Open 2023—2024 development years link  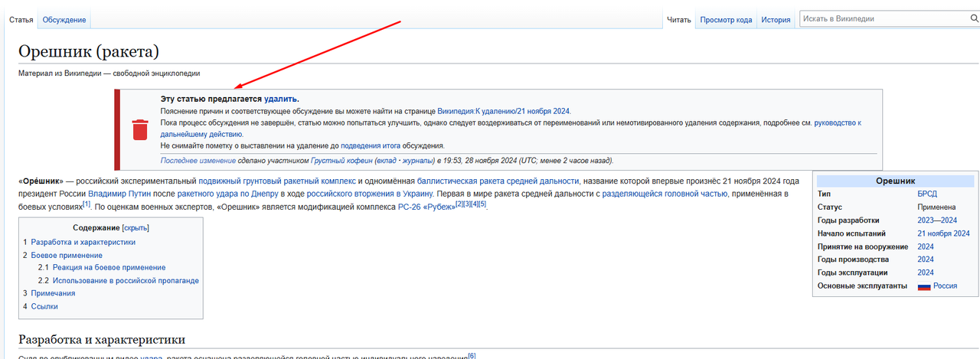pos(937,220)
